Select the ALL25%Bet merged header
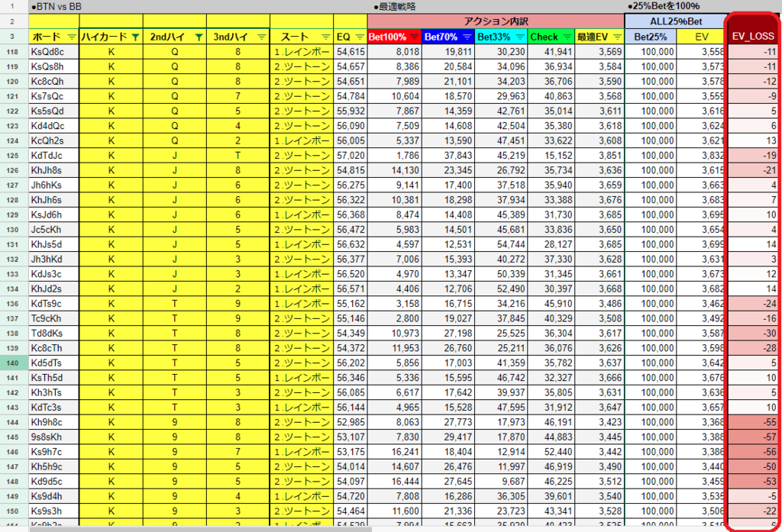The height and width of the screenshot is (532, 782). coord(675,21)
